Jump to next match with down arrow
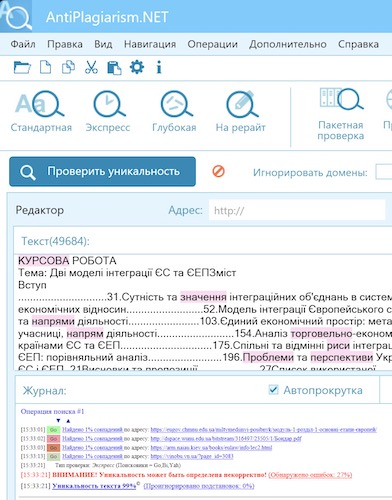Viewport: 392px width, 500px height. point(59,421)
